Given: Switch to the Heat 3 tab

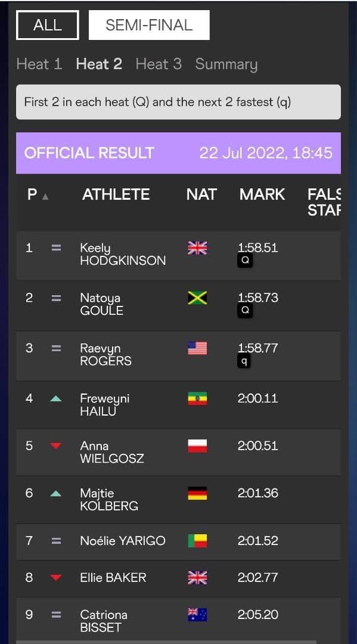Looking at the screenshot, I should click(x=159, y=64).
